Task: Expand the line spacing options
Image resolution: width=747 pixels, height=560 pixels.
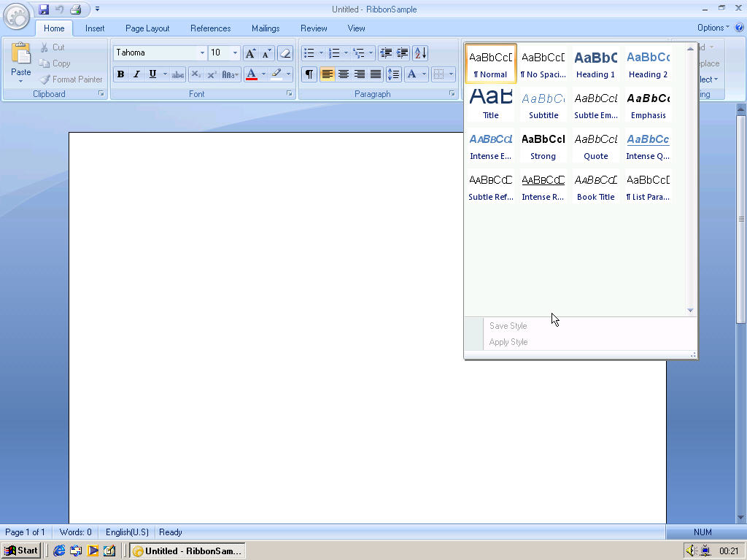Action: point(393,74)
